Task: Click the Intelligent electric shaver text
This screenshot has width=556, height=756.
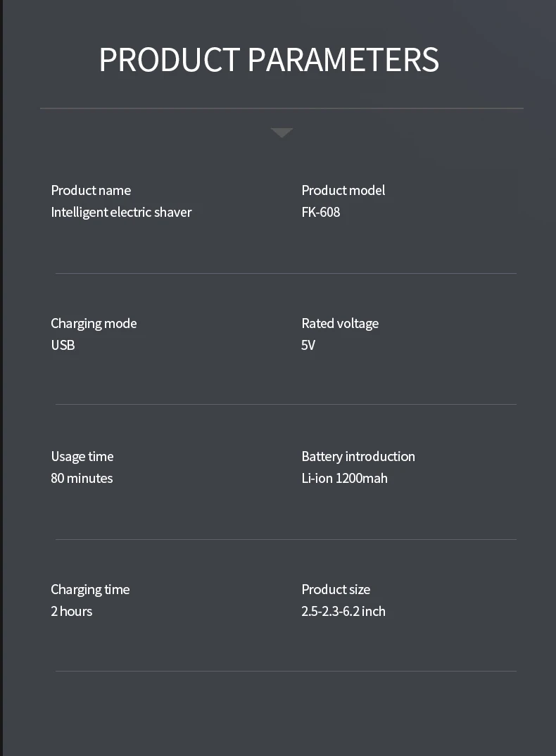Action: coord(121,212)
